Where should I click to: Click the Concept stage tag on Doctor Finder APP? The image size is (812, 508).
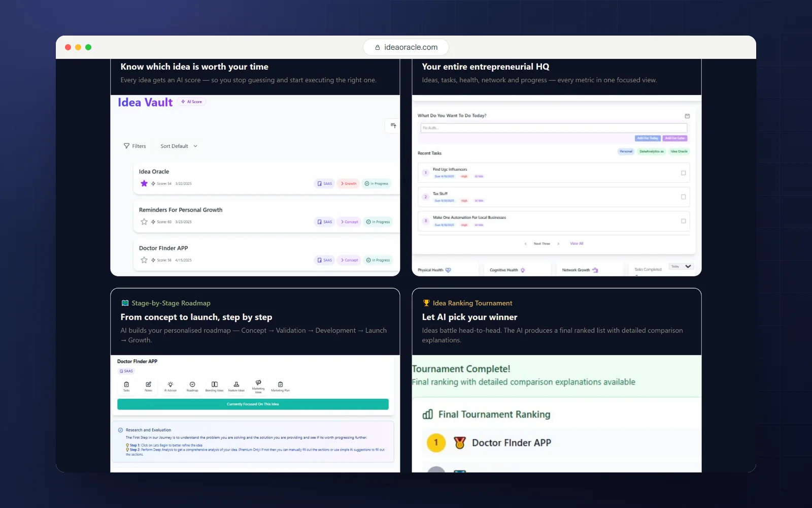[349, 260]
